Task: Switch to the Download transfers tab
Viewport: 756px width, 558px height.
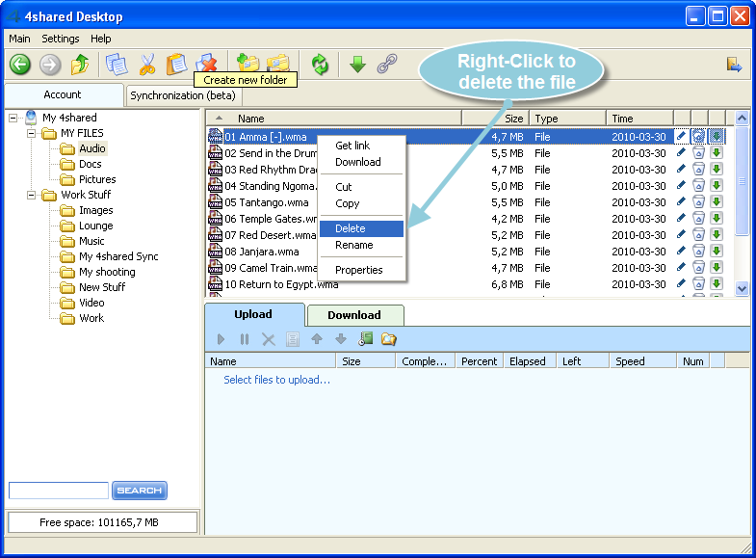Action: point(354,315)
